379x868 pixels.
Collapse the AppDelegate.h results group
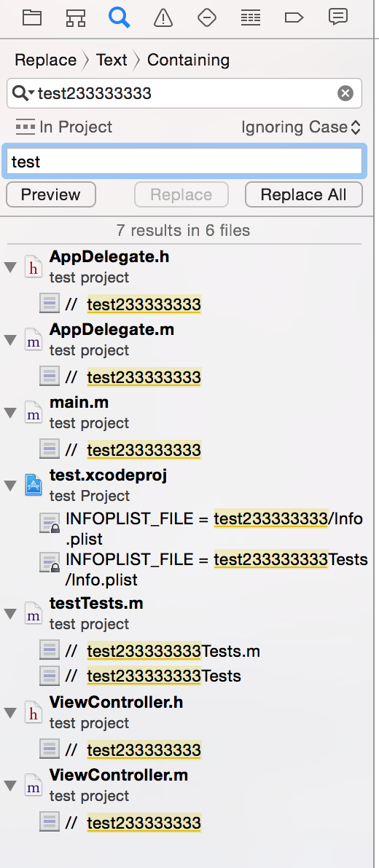[x=10, y=267]
